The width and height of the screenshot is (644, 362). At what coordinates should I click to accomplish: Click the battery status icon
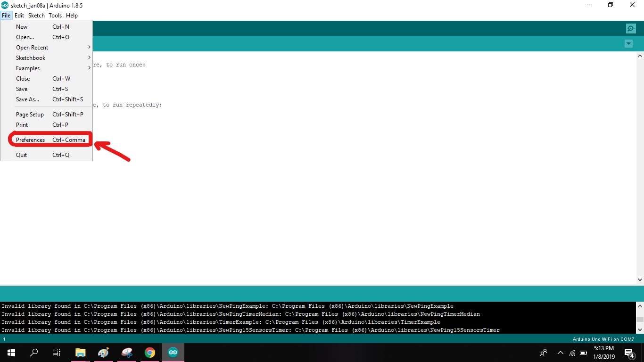pyautogui.click(x=583, y=353)
